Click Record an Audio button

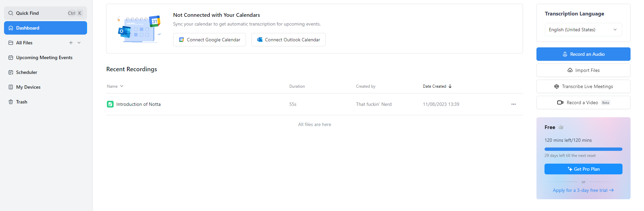583,54
